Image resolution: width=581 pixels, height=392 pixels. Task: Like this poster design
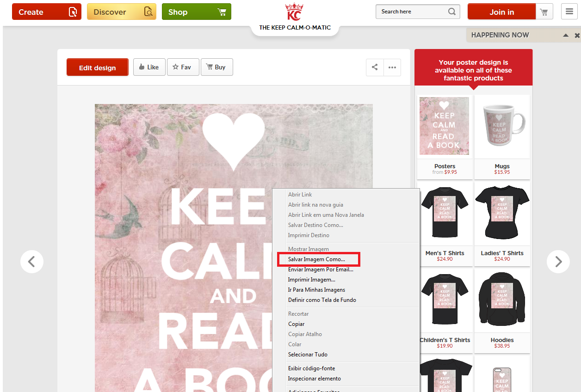[x=149, y=67]
